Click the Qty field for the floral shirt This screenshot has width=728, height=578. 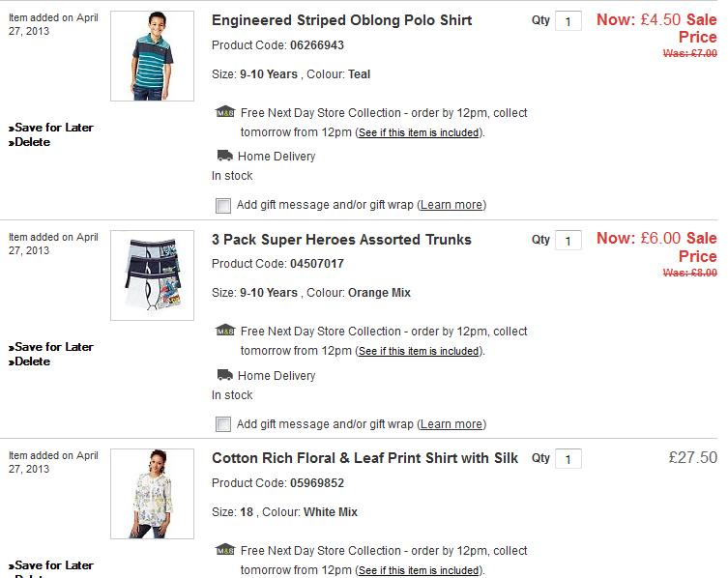(568, 459)
